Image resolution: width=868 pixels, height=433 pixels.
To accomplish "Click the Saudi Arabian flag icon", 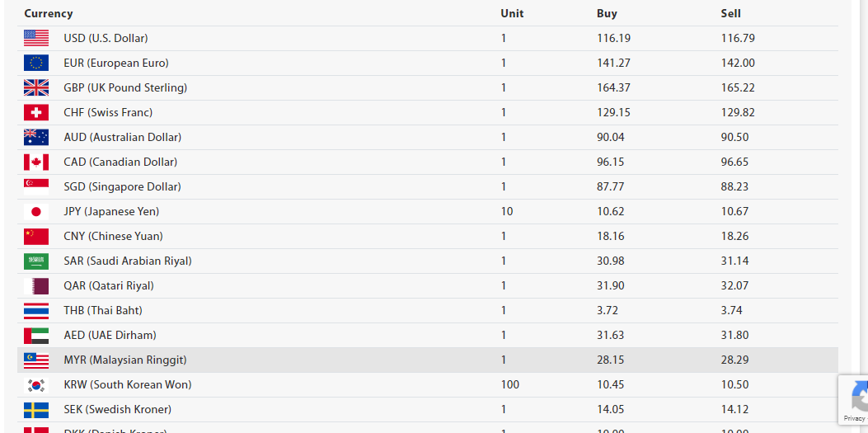I will pos(36,261).
